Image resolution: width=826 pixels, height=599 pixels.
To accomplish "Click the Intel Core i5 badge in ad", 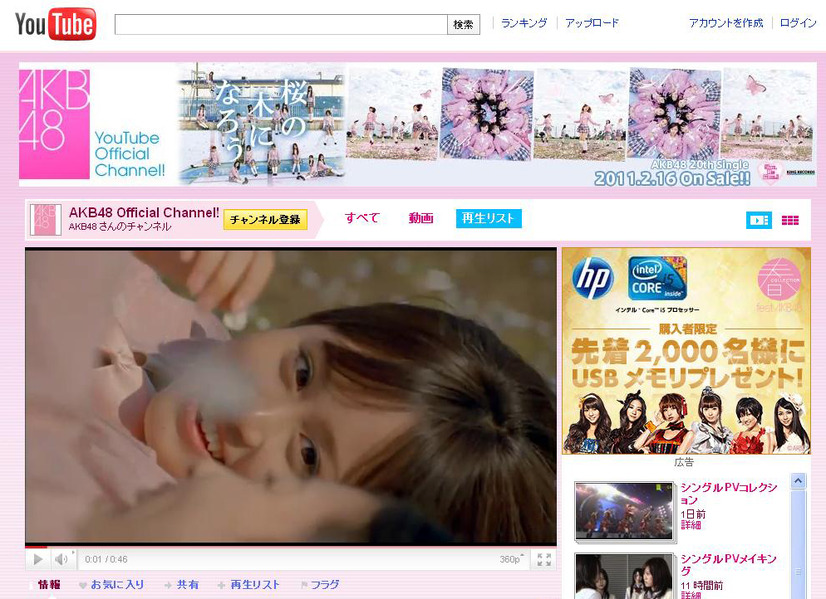I will (657, 278).
